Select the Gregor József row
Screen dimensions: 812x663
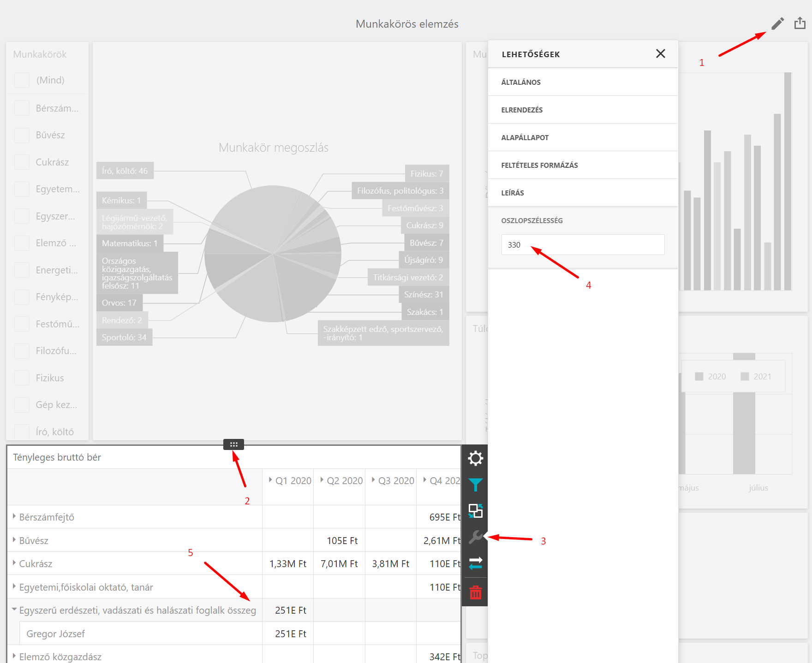[141, 633]
